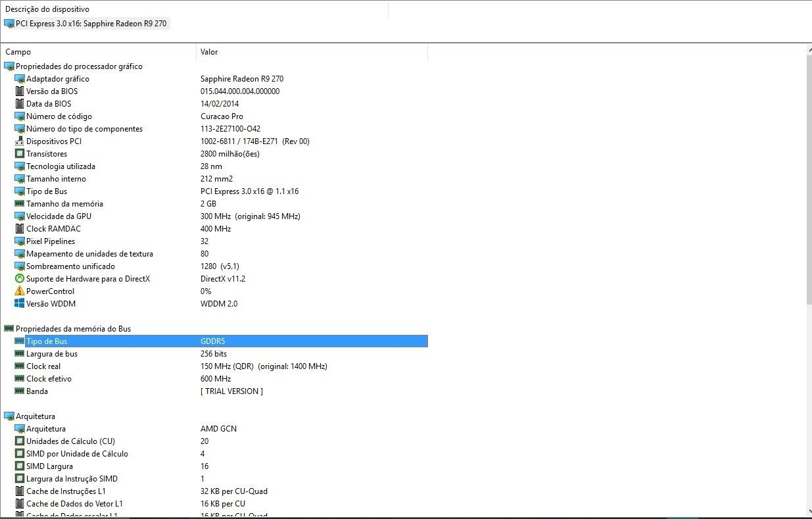This screenshot has height=519, width=812.
Task: Click the 1280 (v5.1) unified shader value
Action: click(220, 266)
